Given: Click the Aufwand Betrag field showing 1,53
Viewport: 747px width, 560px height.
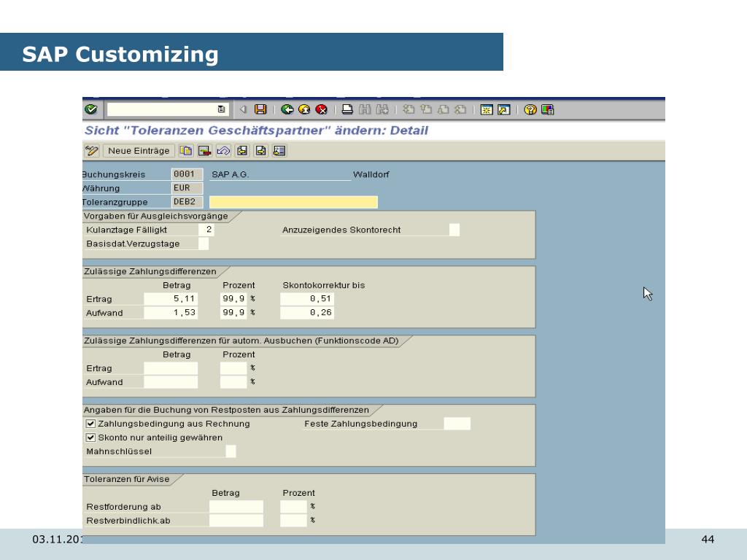Looking at the screenshot, I should [x=171, y=312].
